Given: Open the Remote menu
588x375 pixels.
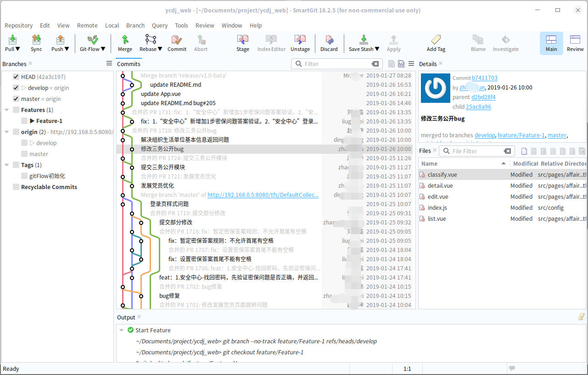Looking at the screenshot, I should (x=87, y=25).
